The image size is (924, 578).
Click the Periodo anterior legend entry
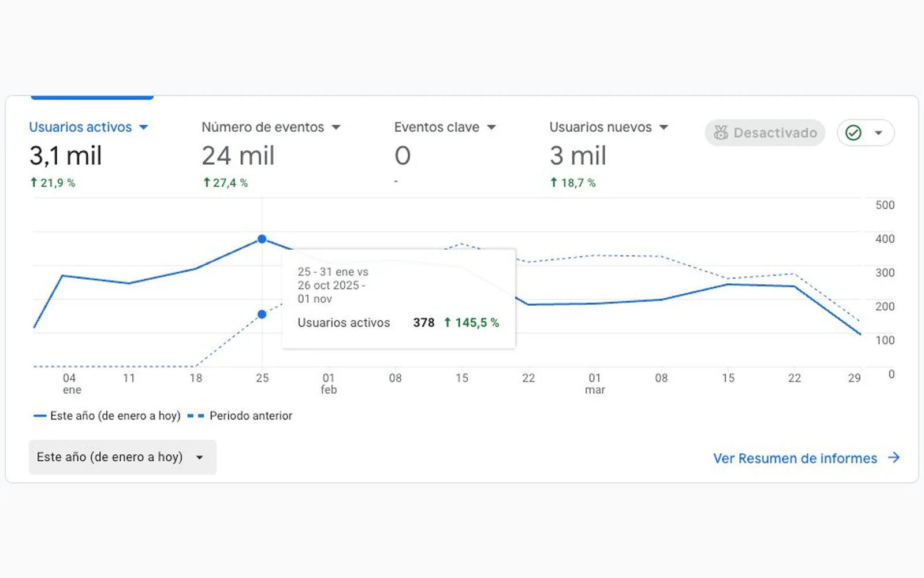240,416
